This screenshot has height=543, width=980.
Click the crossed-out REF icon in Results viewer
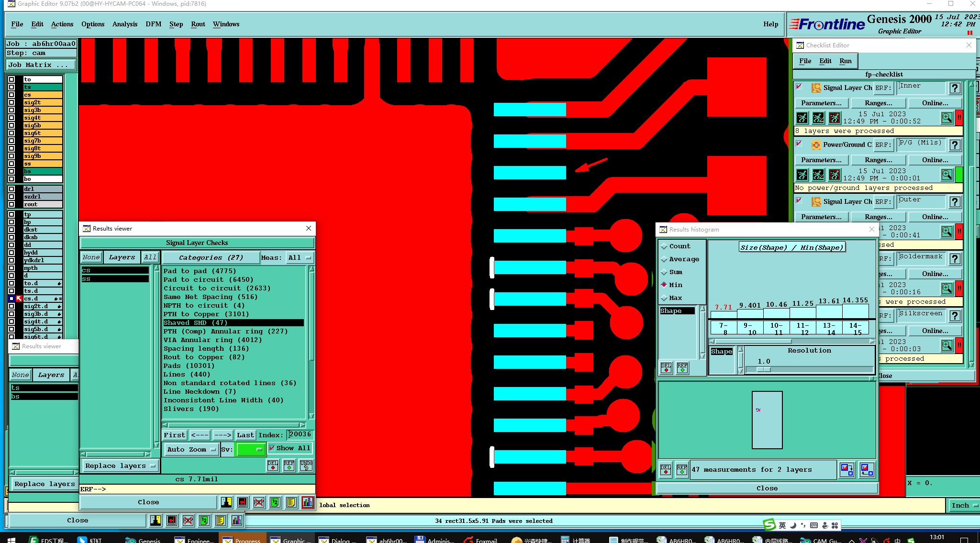[258, 502]
